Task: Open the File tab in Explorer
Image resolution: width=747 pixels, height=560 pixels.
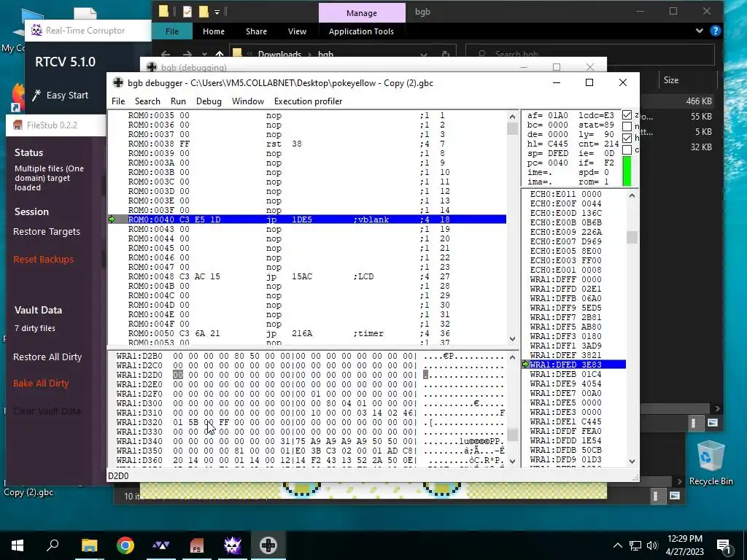Action: click(172, 31)
